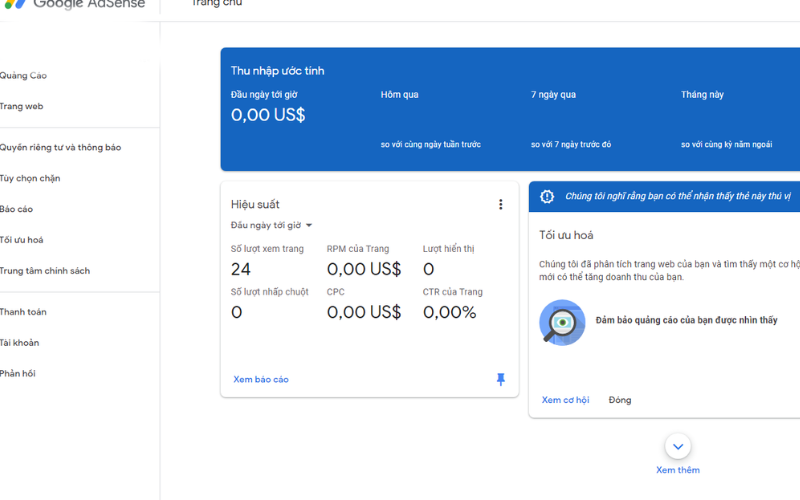
Task: Click the magnifying eye optimization icon
Action: pyautogui.click(x=562, y=322)
